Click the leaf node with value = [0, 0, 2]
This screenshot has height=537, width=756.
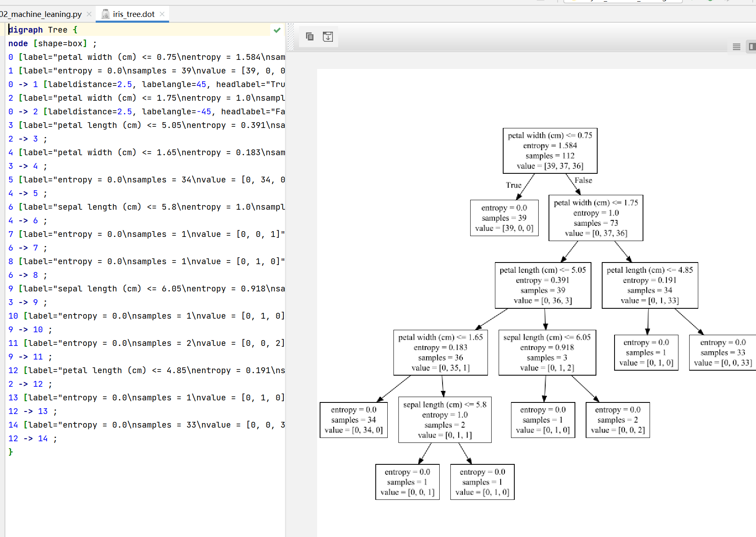coord(617,420)
